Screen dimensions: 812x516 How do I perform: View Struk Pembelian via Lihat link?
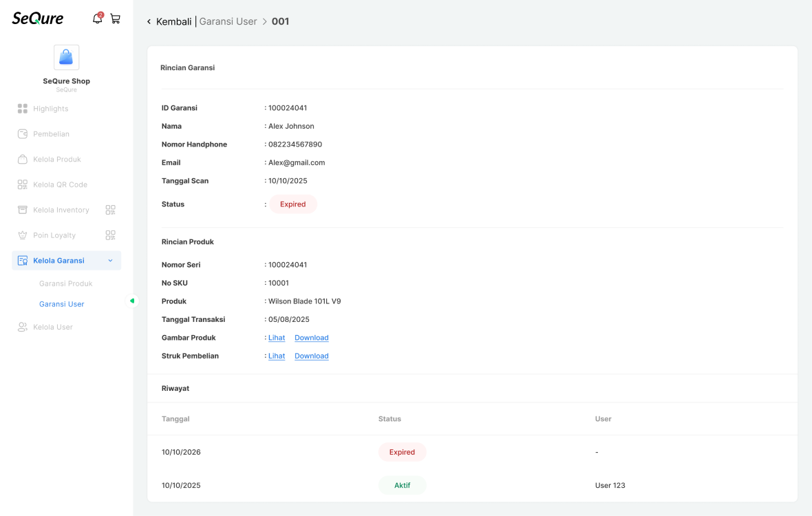tap(277, 356)
